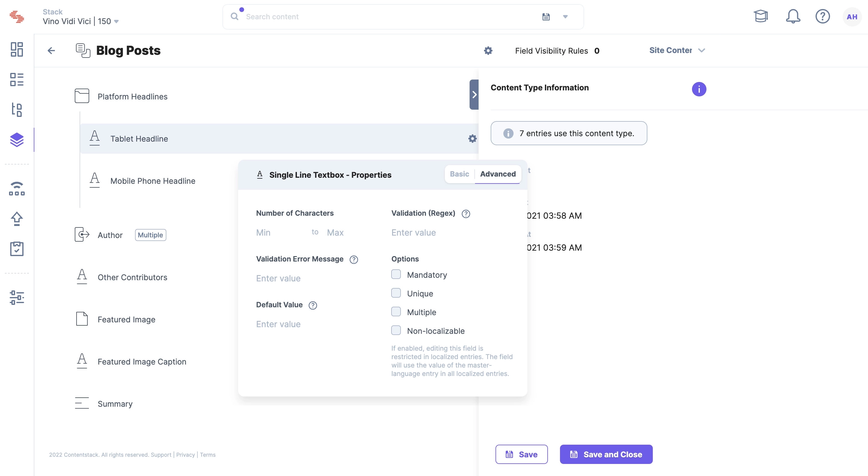This screenshot has width=868, height=476.
Task: Click the Contentstack logo icon
Action: [17, 17]
